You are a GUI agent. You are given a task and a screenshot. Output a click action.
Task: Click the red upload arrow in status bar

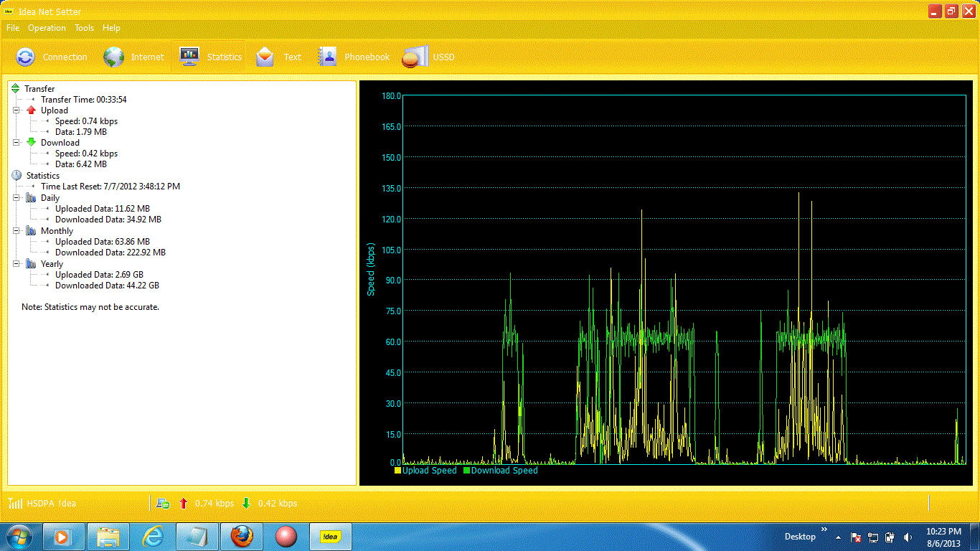[x=183, y=503]
